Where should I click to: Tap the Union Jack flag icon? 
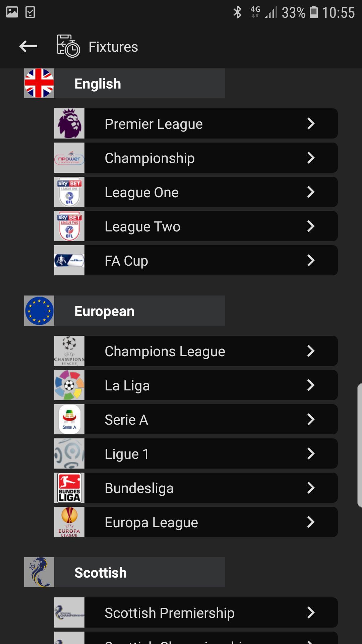(x=39, y=83)
